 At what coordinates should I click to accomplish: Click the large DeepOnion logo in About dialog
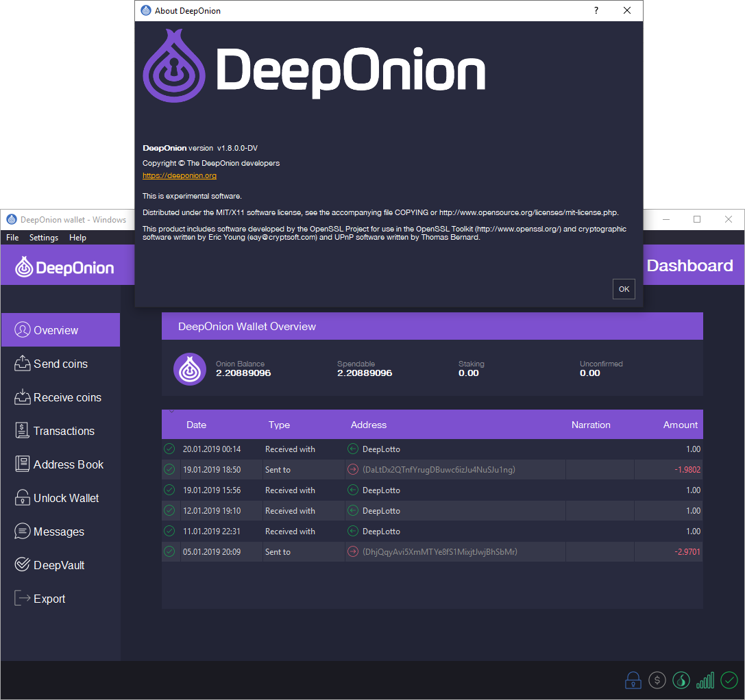point(314,66)
